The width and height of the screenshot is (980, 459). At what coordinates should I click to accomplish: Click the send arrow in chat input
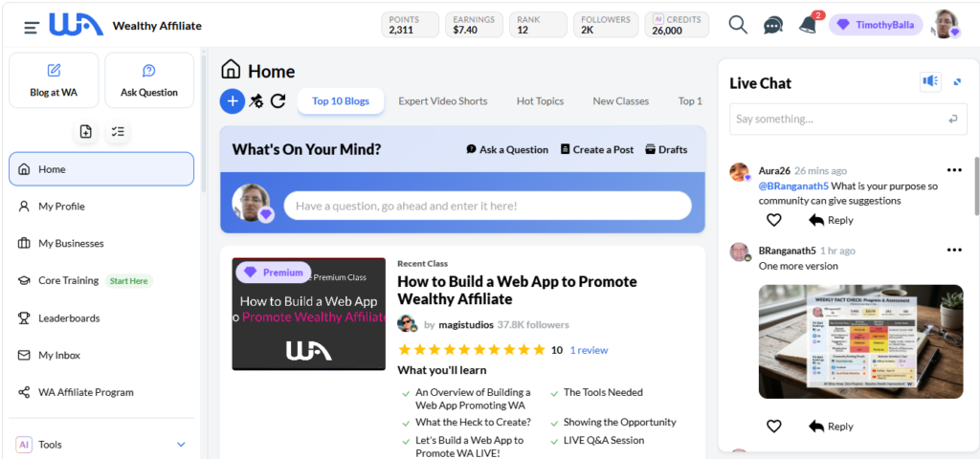pos(953,119)
